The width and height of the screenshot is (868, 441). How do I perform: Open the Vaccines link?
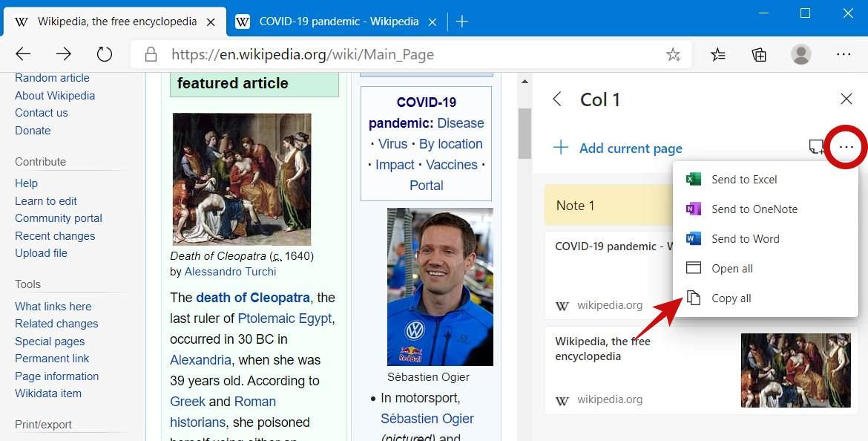[452, 165]
